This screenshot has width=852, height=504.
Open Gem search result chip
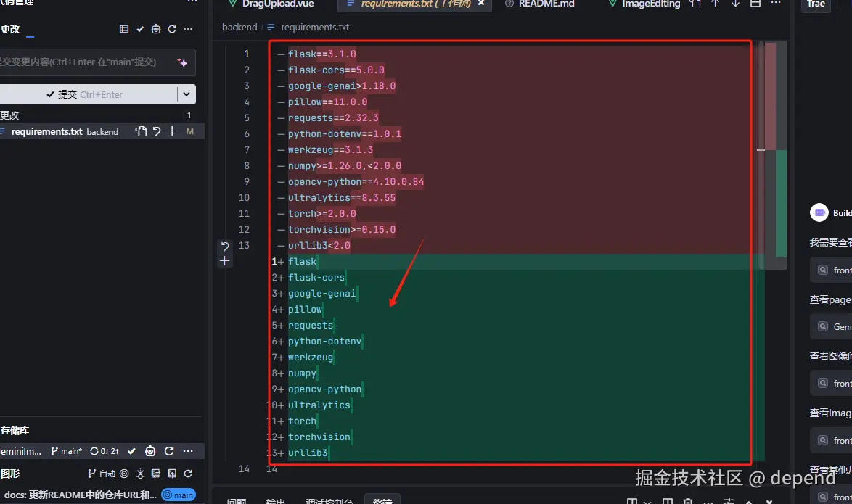(x=832, y=326)
